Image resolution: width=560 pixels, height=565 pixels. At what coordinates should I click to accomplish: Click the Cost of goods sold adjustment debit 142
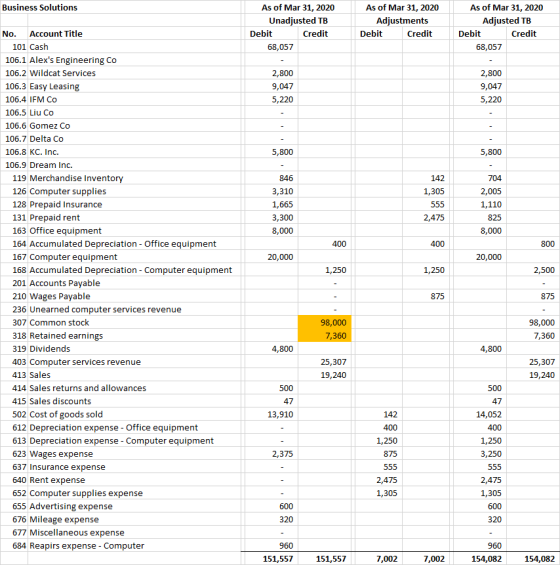[x=390, y=414]
